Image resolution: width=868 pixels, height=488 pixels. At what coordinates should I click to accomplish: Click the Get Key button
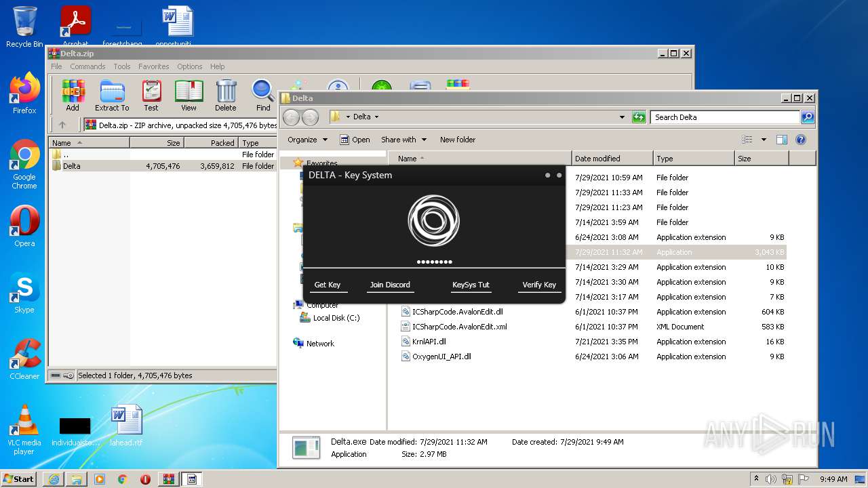(x=328, y=285)
